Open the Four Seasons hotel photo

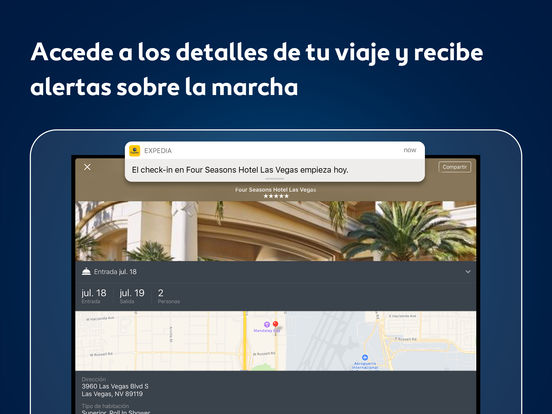coord(276,231)
